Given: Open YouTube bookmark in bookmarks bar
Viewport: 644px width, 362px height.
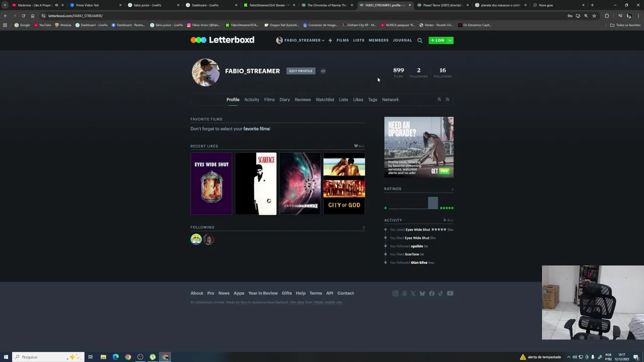Looking at the screenshot, I should 43,25.
